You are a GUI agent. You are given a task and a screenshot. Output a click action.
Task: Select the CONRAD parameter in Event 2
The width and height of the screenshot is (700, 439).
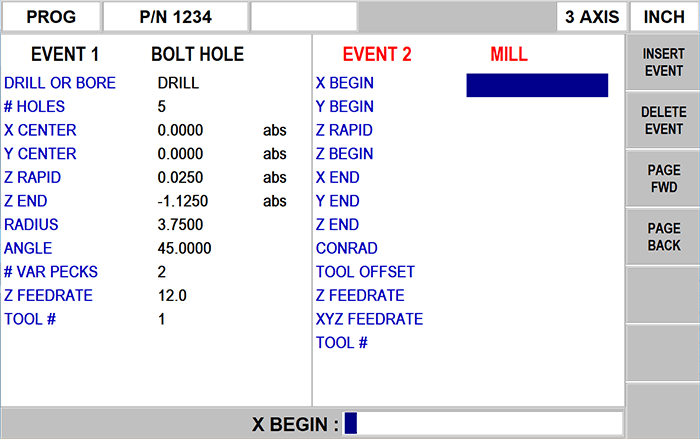point(346,248)
